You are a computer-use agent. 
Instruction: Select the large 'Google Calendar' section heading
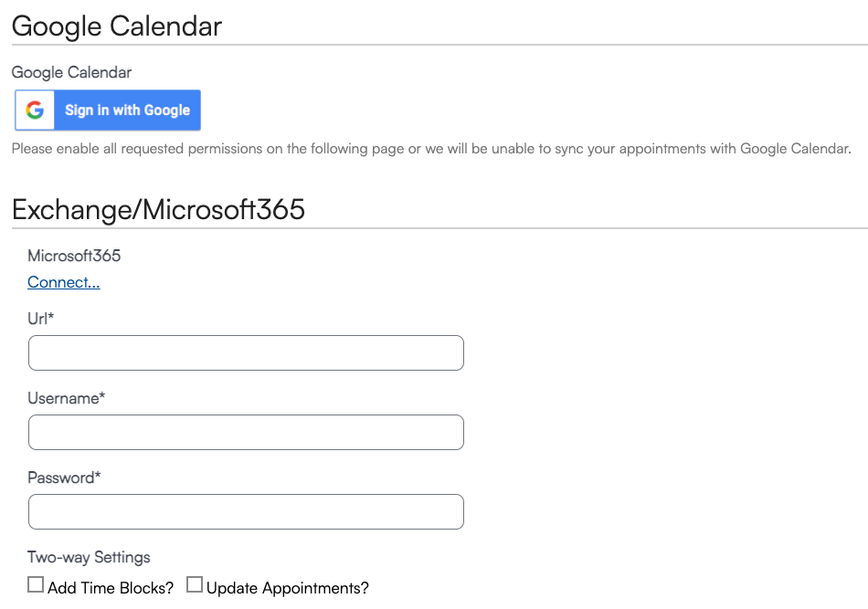point(117,26)
